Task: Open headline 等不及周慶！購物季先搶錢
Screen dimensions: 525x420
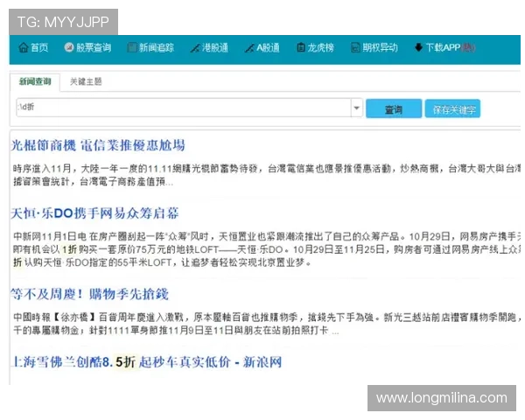Action: (90, 294)
